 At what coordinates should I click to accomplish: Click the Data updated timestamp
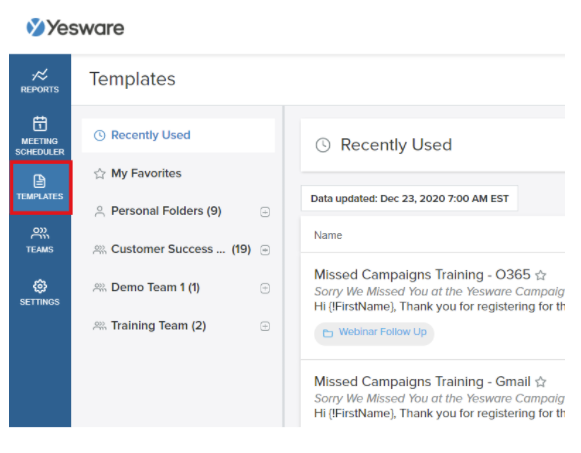[409, 199]
